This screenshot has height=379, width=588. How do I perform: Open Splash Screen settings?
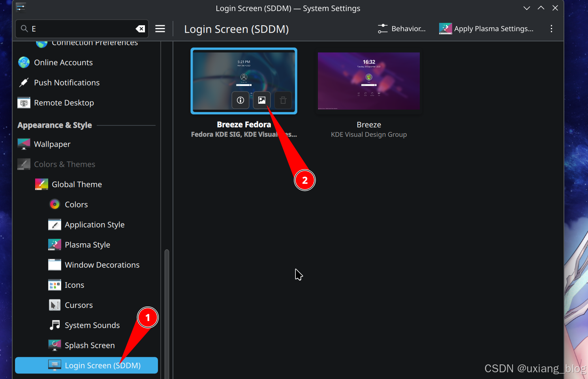86,345
